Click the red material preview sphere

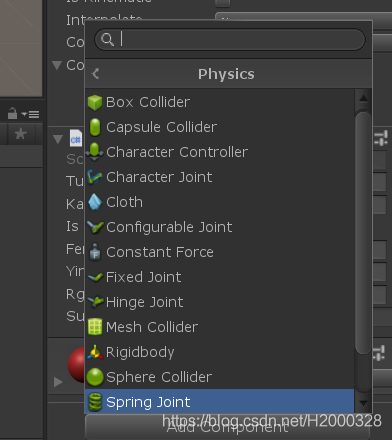(76, 365)
